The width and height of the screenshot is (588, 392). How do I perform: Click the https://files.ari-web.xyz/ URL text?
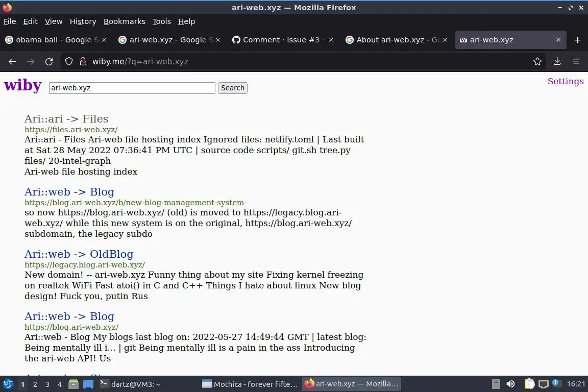pos(71,130)
